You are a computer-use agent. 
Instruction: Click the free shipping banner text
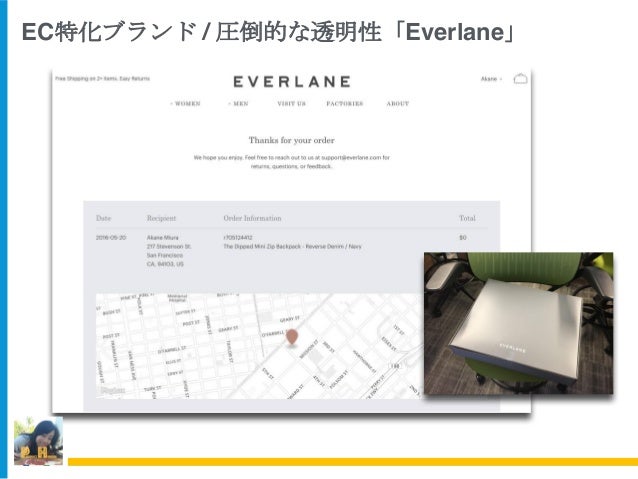click(x=103, y=79)
